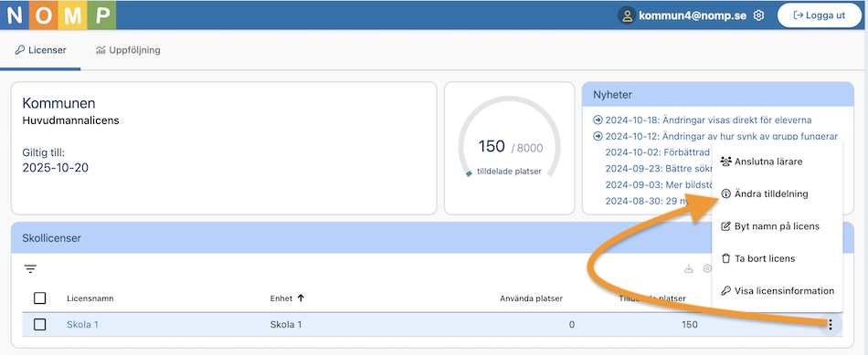Sort by Enhet column arrow

click(302, 298)
